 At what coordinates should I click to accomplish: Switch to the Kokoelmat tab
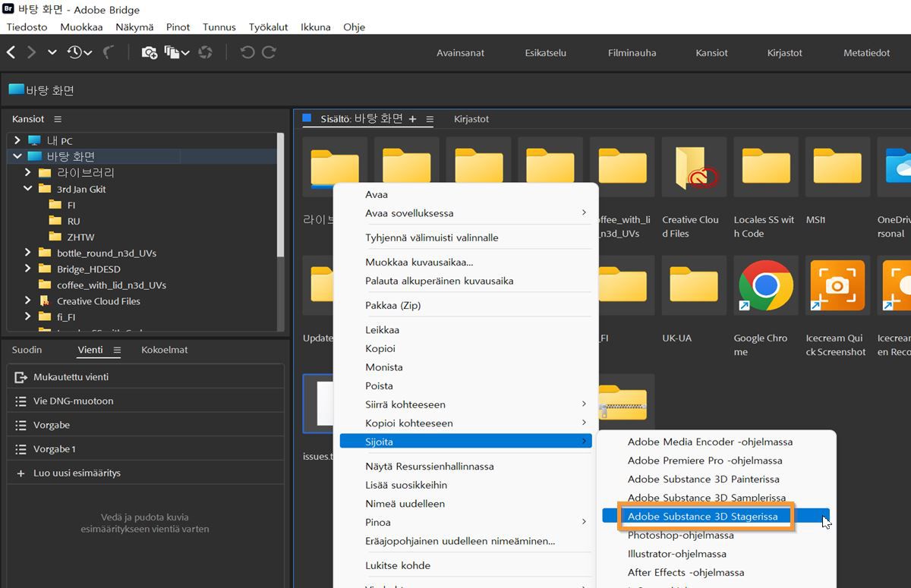click(x=165, y=350)
